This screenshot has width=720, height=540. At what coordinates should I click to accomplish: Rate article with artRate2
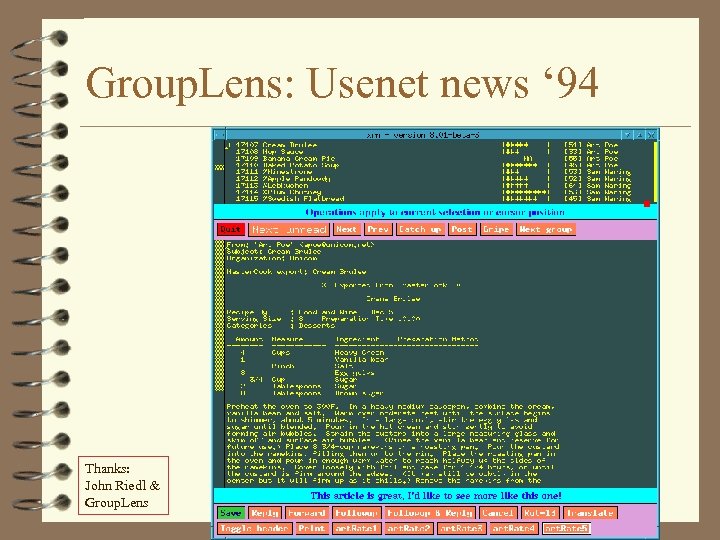409,529
